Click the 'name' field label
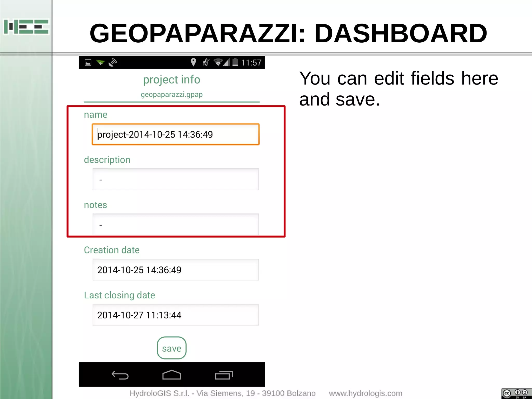 click(x=96, y=115)
